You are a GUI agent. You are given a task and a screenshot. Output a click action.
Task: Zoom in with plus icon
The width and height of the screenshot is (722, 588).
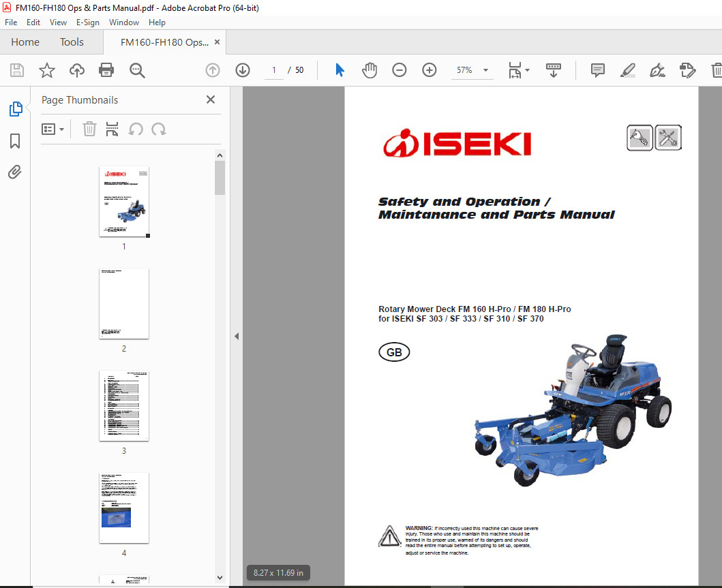click(x=429, y=70)
